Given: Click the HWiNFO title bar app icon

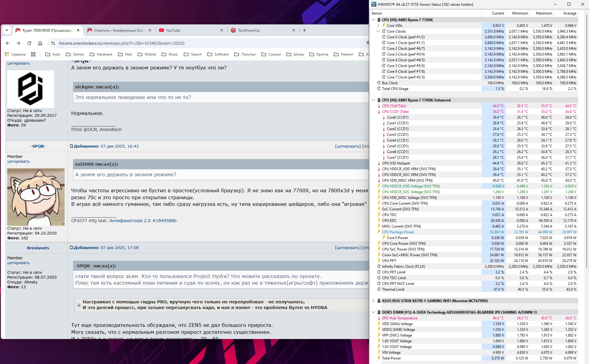Looking at the screenshot, I should 374,4.
